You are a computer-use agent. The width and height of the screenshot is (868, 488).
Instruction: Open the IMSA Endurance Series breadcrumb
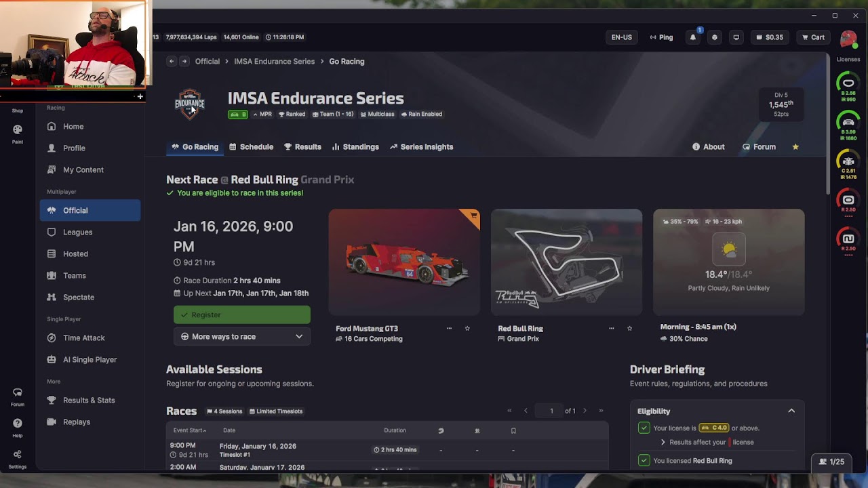274,61
